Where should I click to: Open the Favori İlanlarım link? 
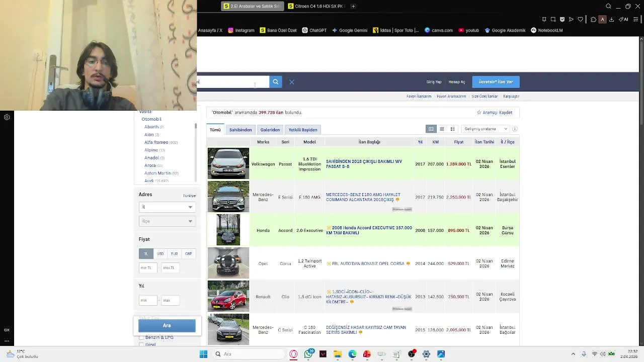point(419,96)
